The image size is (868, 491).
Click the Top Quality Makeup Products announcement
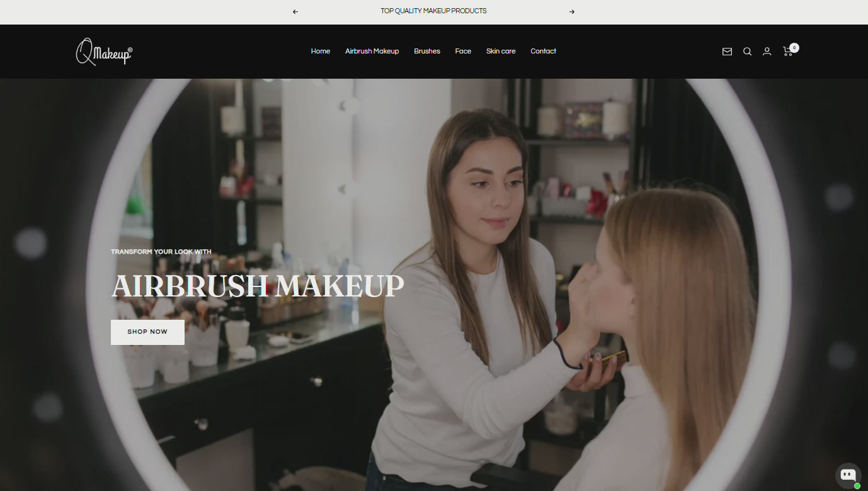click(433, 11)
